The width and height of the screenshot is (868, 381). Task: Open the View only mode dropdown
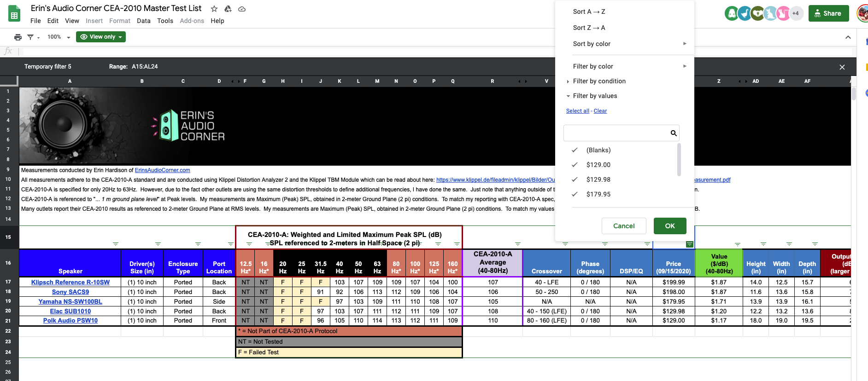click(101, 37)
